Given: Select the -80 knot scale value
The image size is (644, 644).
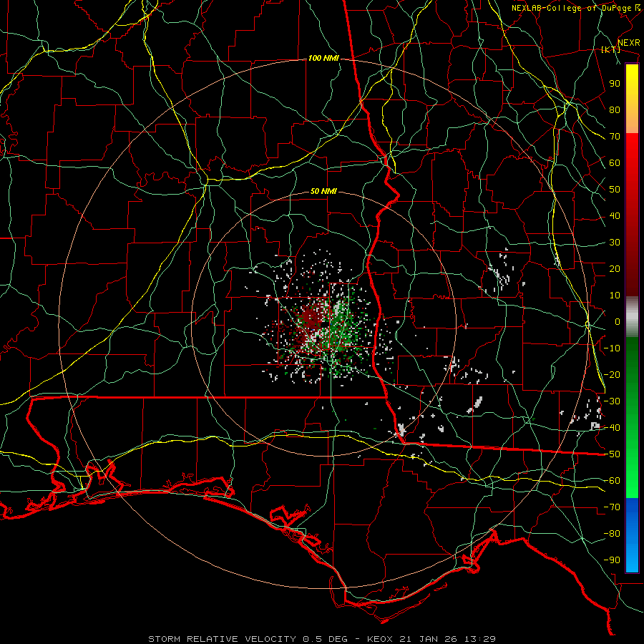Looking at the screenshot, I should tap(612, 534).
